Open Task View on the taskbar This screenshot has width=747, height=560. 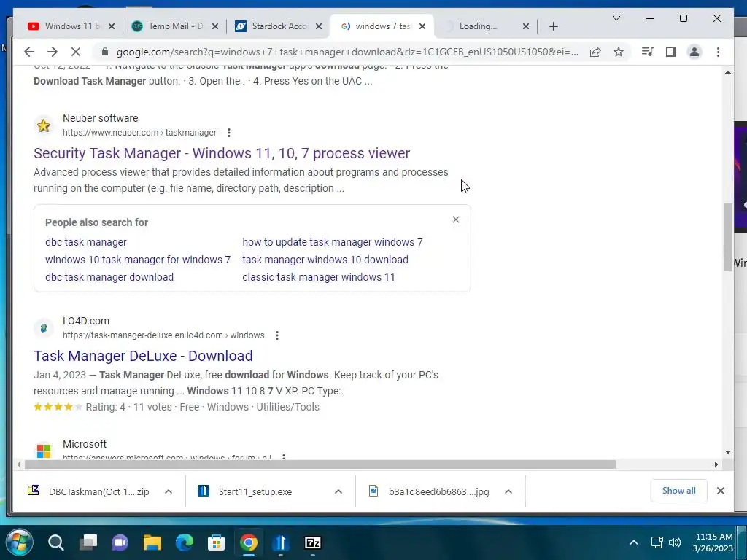click(x=88, y=542)
